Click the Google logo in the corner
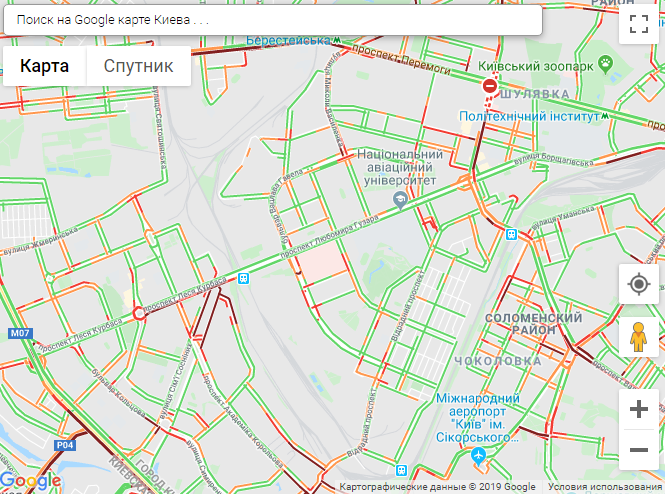665x494 pixels. pos(31,481)
